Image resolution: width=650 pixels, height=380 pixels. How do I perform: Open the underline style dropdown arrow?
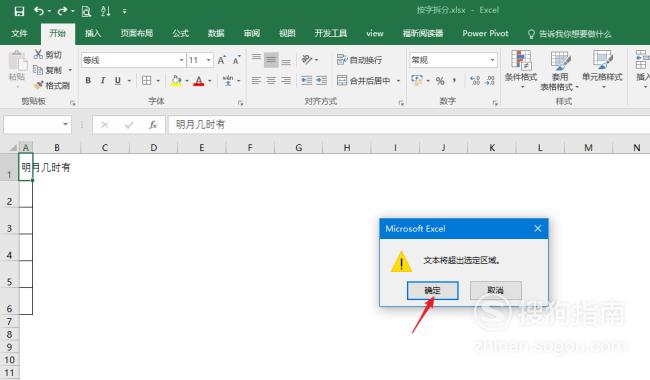click(x=129, y=80)
